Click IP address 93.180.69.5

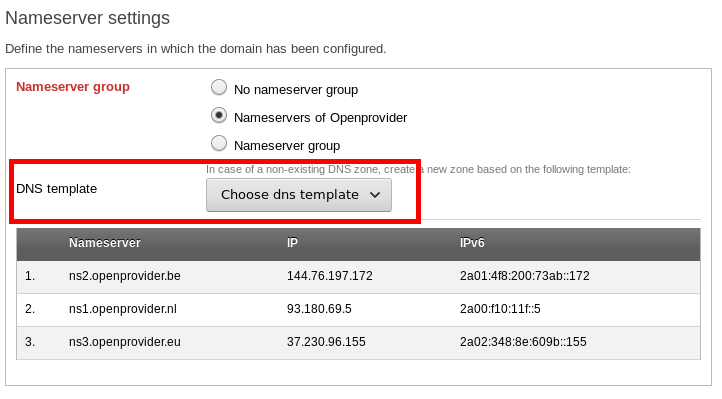point(319,309)
